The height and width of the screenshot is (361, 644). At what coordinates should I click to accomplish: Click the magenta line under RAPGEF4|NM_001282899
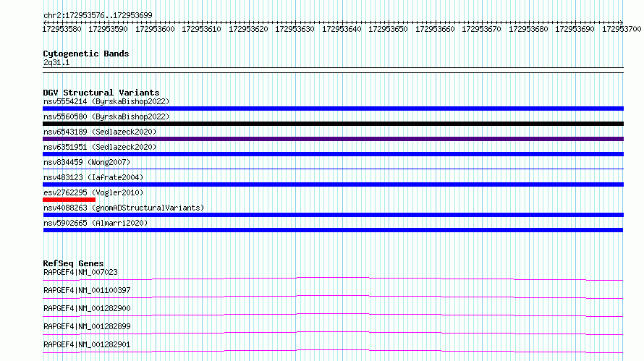(x=333, y=333)
